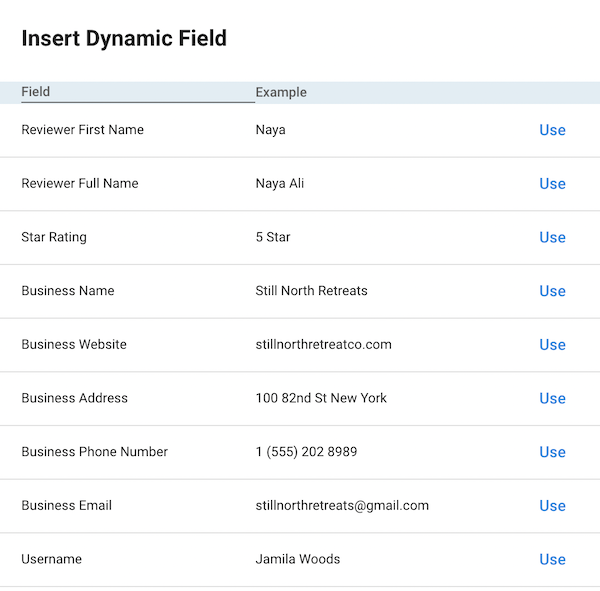This screenshot has height=591, width=600.
Task: Click the Jamila Woods example value
Action: [298, 559]
